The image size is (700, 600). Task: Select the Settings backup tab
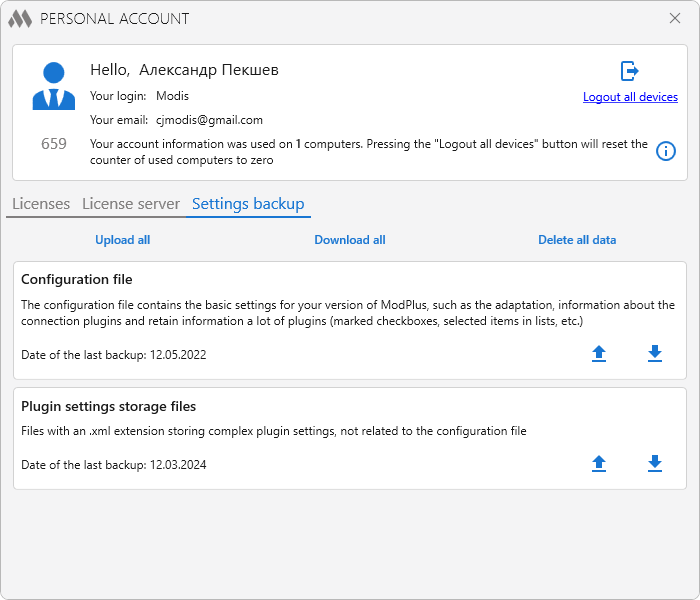point(248,204)
